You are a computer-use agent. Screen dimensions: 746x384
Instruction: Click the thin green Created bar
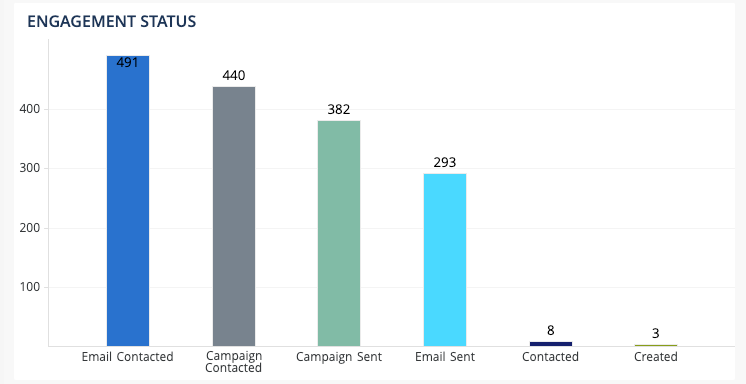tap(656, 345)
